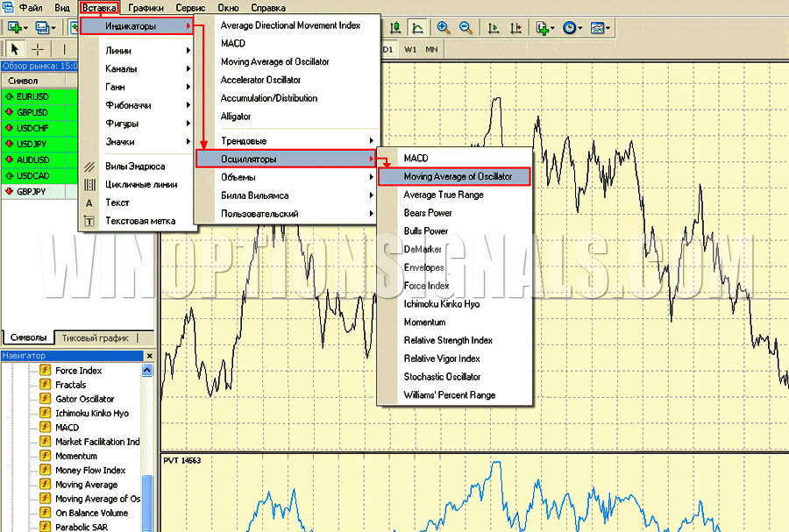Select the arrow cursor tool

tap(14, 48)
